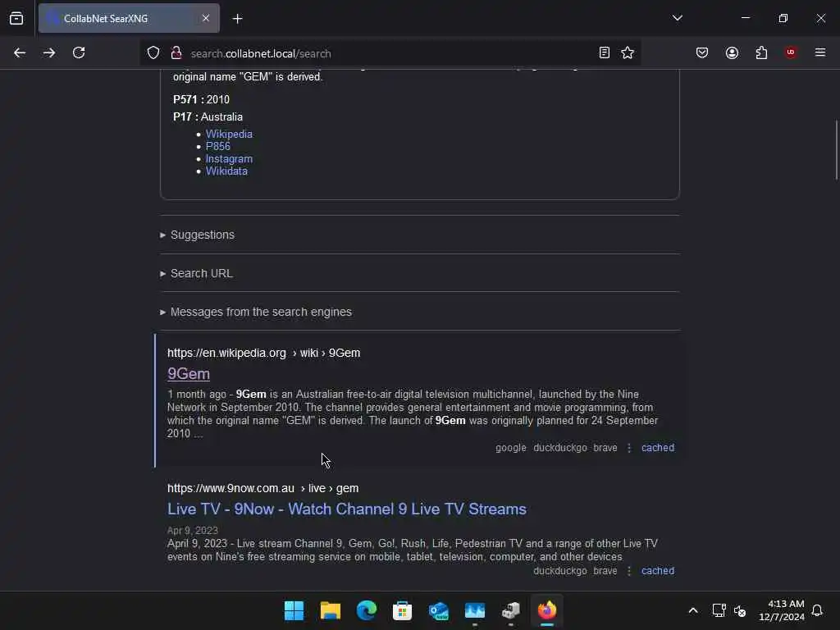This screenshot has height=630, width=840.
Task: Click the 'P571 : 2010' infobox line
Action: [x=201, y=99]
